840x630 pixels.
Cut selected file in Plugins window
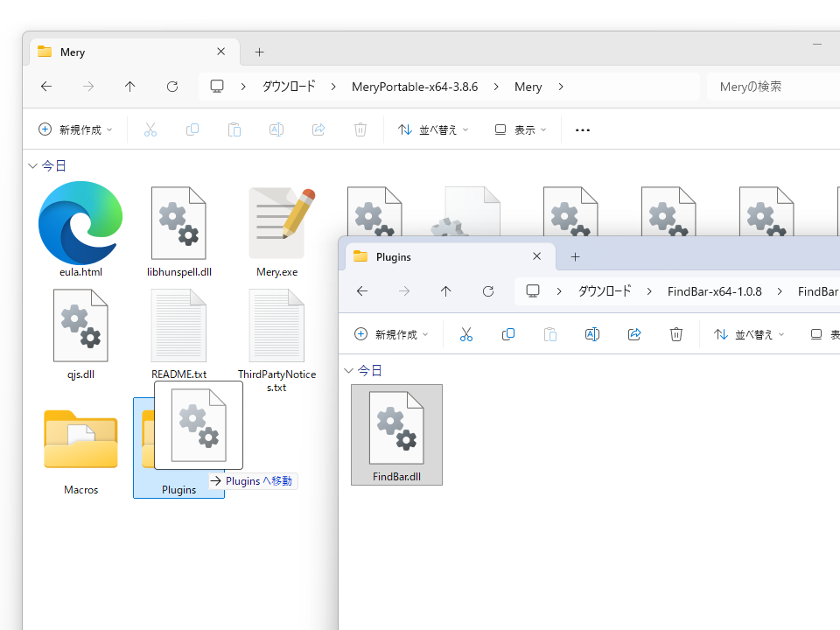[466, 335]
